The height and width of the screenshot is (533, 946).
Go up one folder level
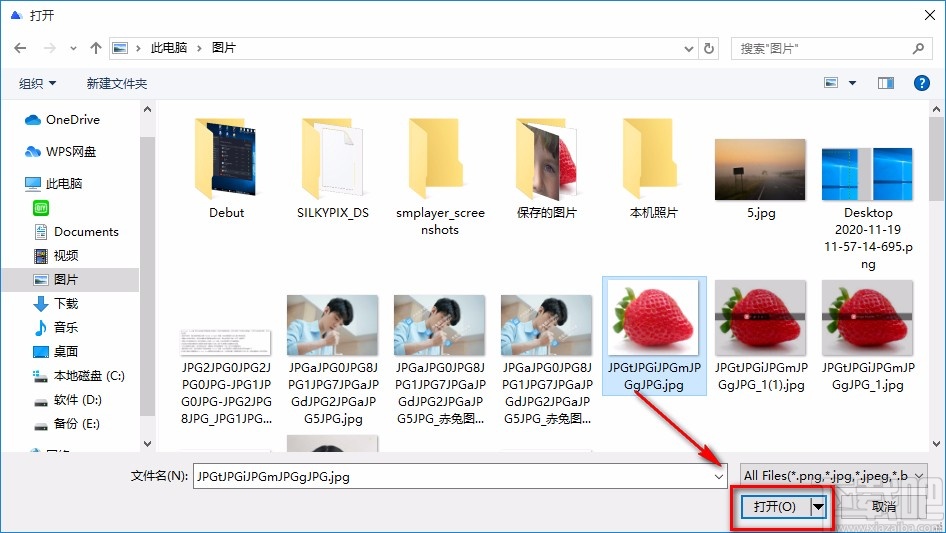[x=95, y=48]
